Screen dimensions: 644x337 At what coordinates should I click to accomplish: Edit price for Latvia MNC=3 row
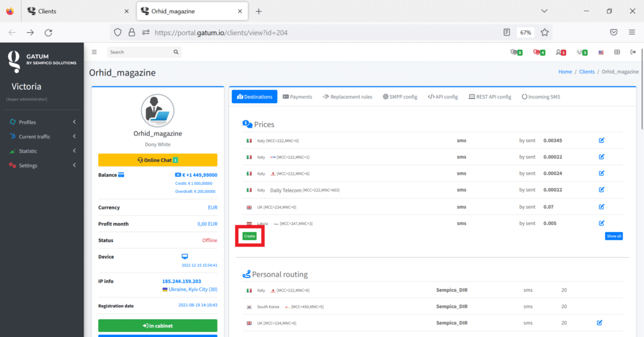[601, 223]
